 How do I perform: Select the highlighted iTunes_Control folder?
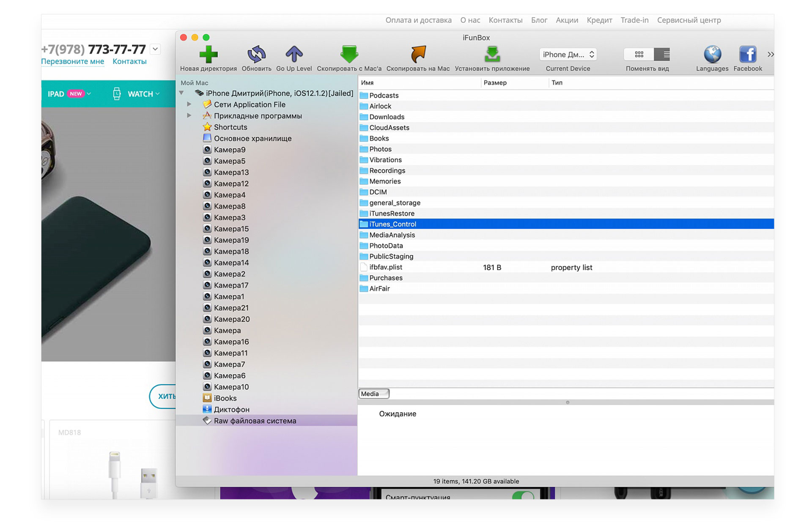click(x=566, y=224)
